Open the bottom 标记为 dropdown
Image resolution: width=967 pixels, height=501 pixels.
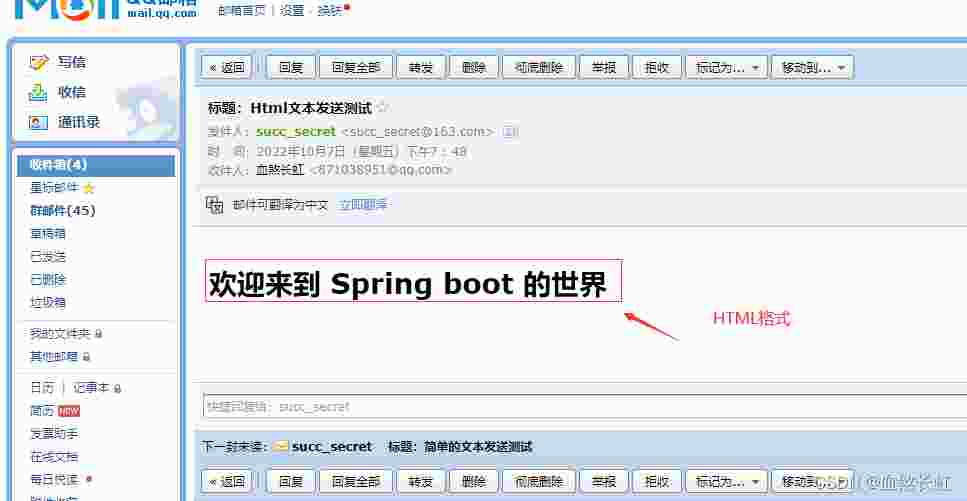729,481
